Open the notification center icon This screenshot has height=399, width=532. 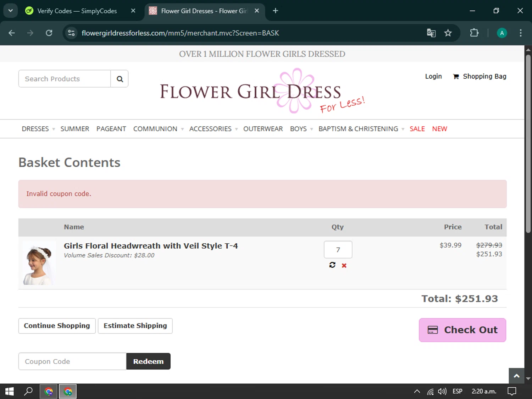(x=512, y=391)
